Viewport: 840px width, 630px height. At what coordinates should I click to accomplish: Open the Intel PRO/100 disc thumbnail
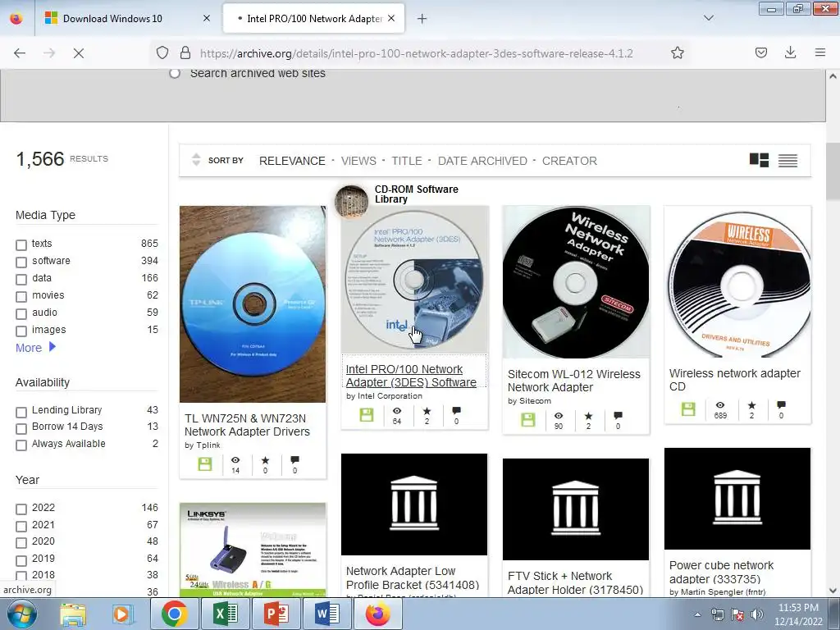pos(414,279)
